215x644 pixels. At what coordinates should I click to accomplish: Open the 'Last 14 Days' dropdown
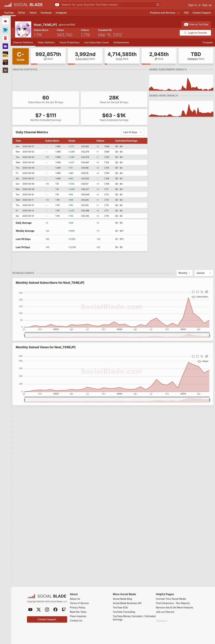tap(132, 132)
